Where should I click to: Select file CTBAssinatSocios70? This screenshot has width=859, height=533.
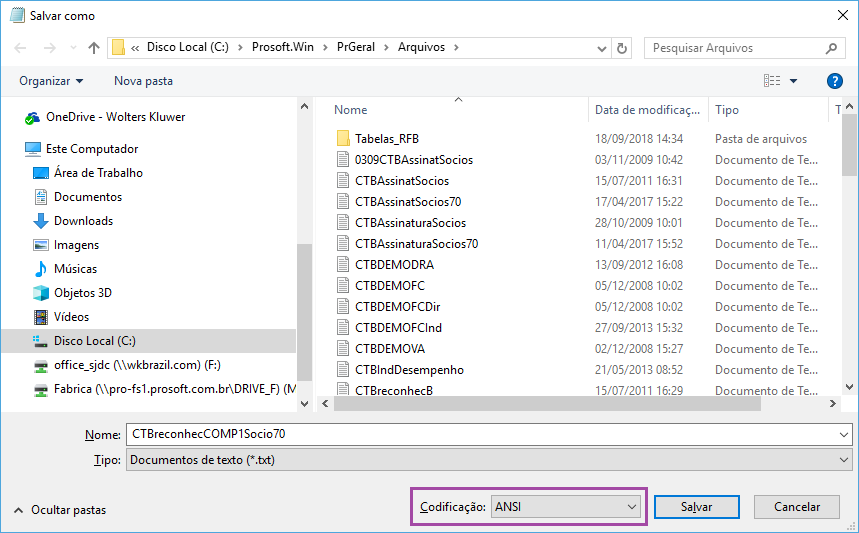408,202
